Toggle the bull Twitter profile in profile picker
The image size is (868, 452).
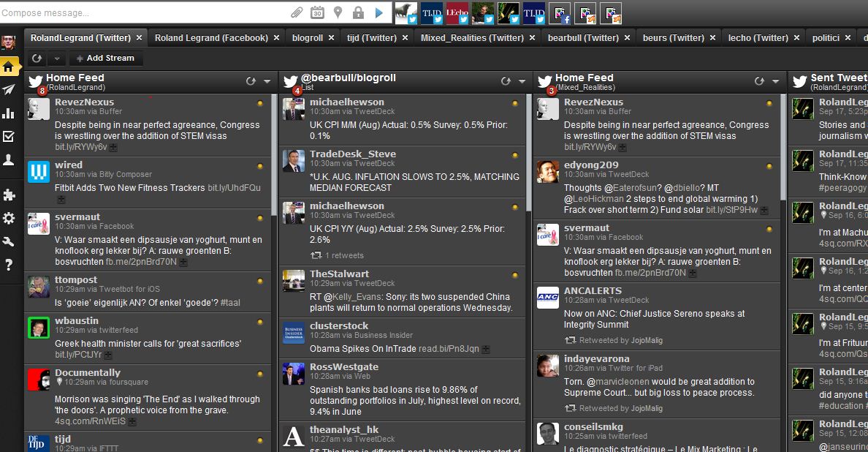406,13
